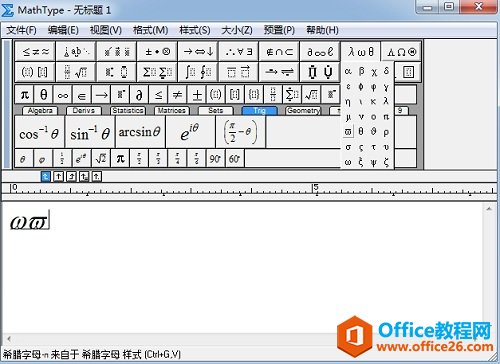The width and height of the screenshot is (500, 364).
Task: Insert mu from the Greek palette
Action: [348, 117]
